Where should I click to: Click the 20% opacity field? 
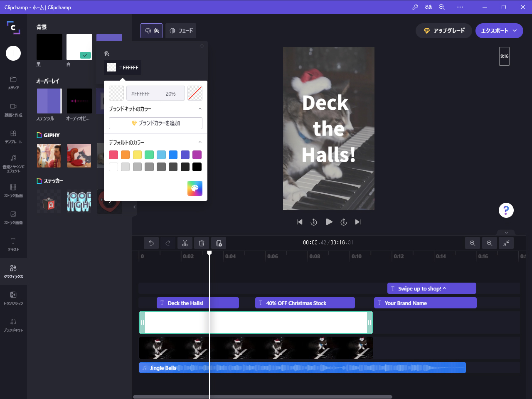(x=173, y=94)
